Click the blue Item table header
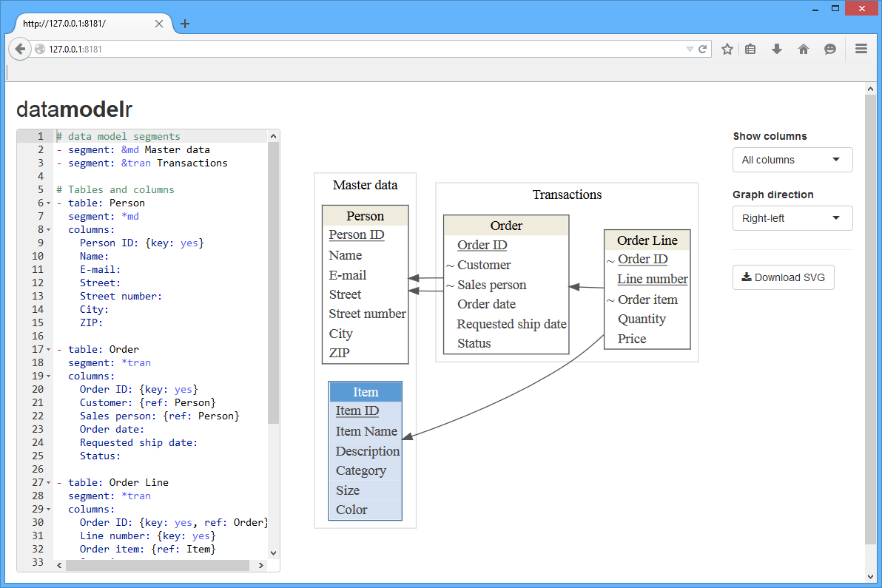This screenshot has width=882, height=588. click(366, 392)
